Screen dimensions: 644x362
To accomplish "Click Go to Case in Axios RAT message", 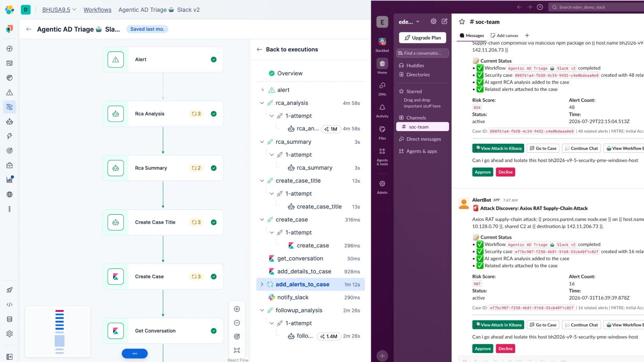I will [x=543, y=324].
